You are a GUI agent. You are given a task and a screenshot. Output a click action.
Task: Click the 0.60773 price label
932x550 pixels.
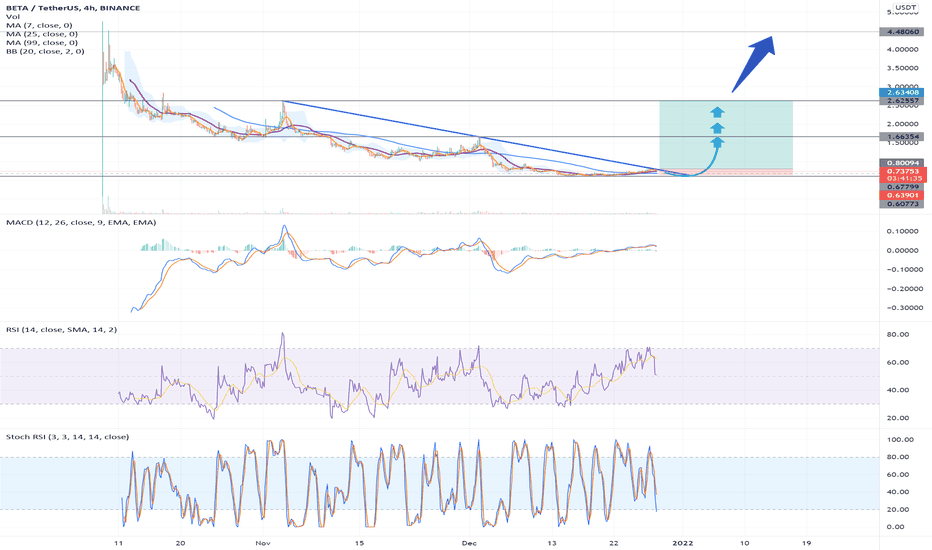tap(902, 204)
